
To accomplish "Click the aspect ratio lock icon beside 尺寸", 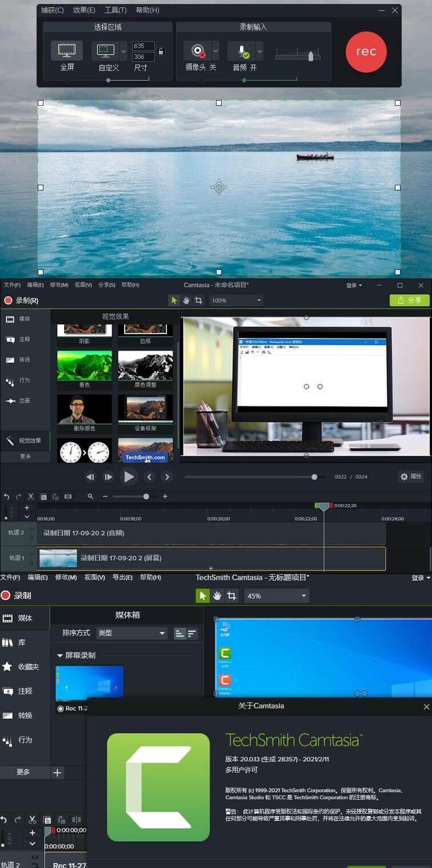I will [x=161, y=51].
